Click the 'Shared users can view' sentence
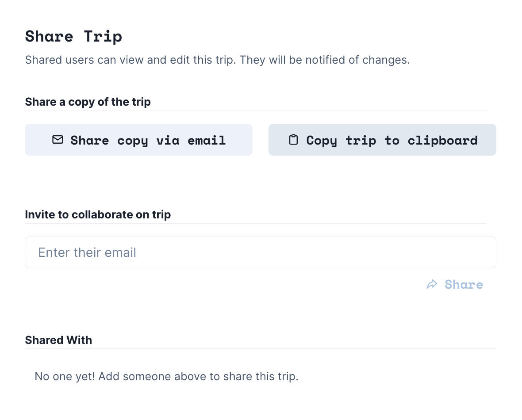This screenshot has width=522, height=420. coord(131,60)
